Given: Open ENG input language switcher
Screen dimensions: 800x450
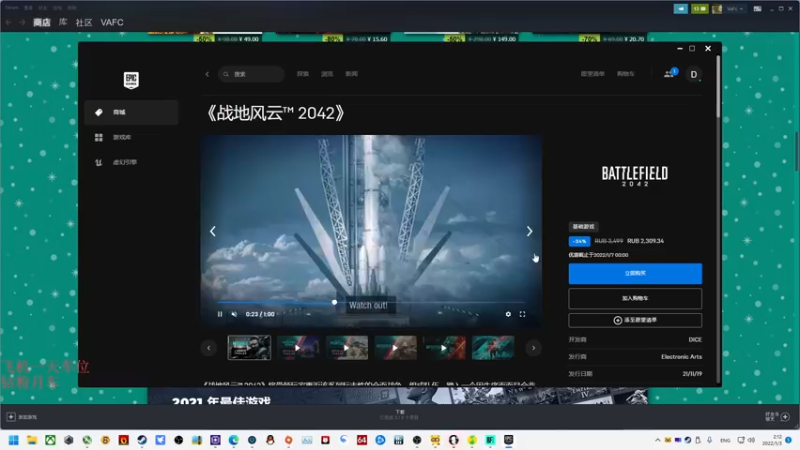Looking at the screenshot, I should coord(725,440).
